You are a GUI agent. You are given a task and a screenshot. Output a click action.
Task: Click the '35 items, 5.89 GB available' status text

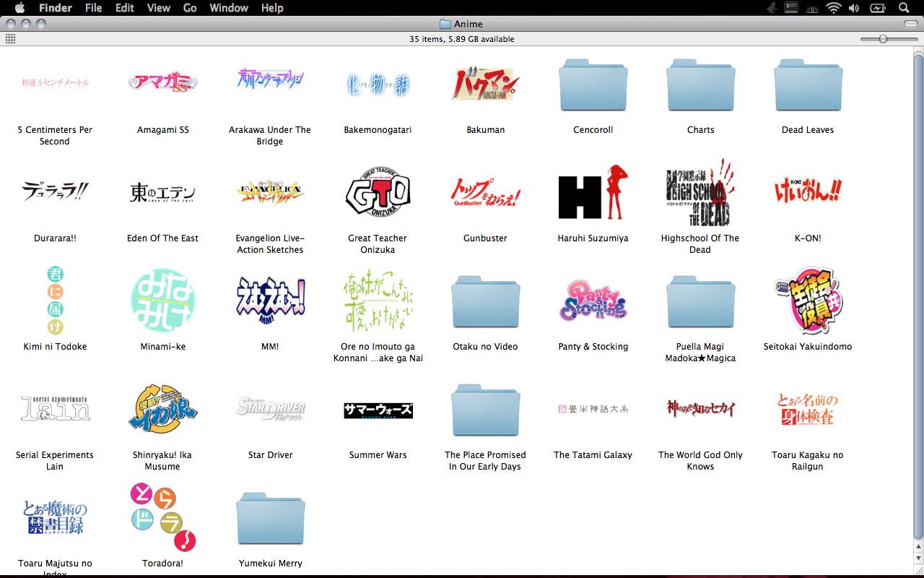(462, 39)
